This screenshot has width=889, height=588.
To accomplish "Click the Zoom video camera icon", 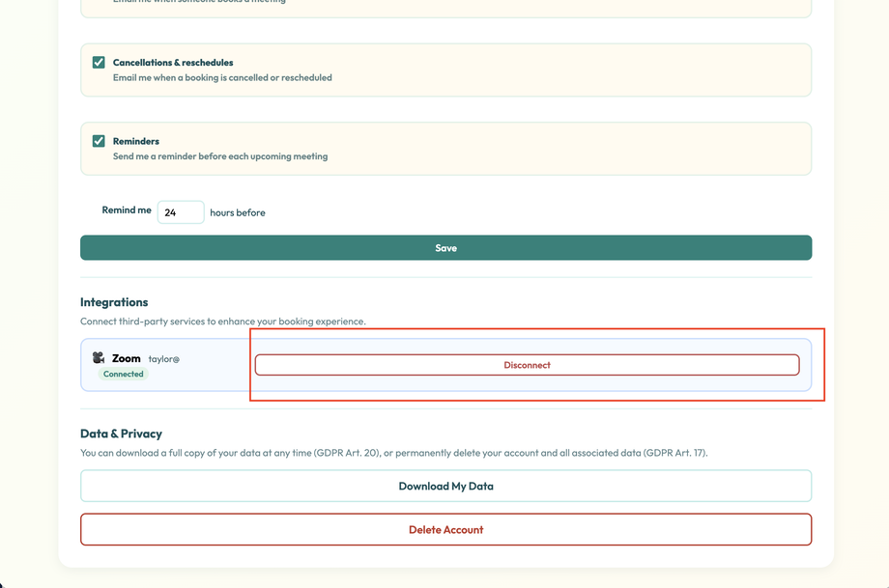I will [x=98, y=356].
